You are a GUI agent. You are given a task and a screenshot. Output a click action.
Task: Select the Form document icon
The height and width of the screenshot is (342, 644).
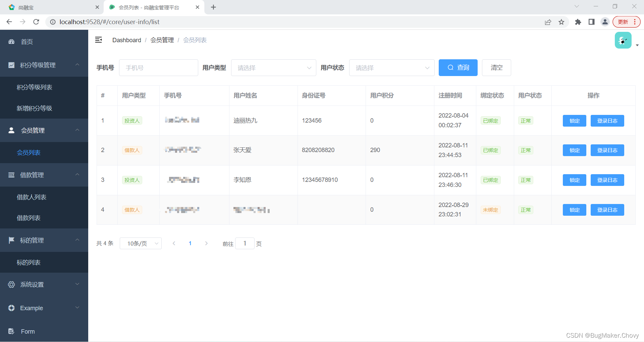(x=11, y=331)
